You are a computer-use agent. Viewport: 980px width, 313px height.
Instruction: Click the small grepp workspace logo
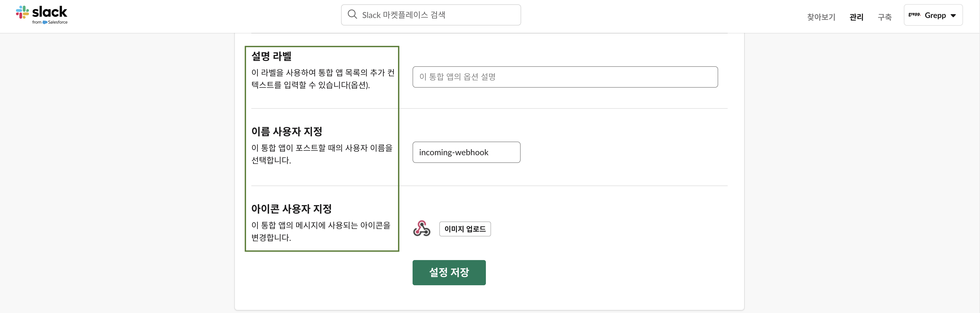pyautogui.click(x=914, y=14)
